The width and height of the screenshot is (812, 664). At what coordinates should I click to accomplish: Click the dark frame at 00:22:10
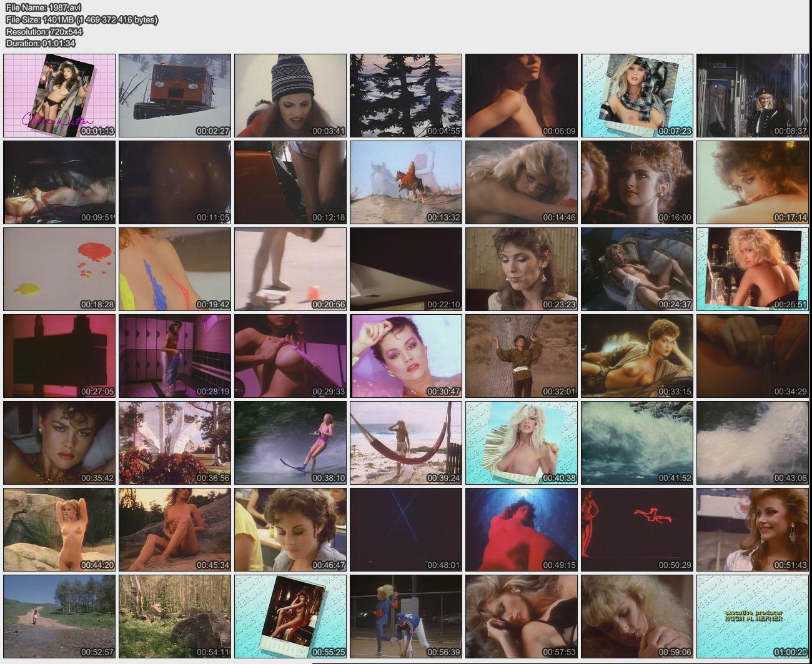click(406, 269)
